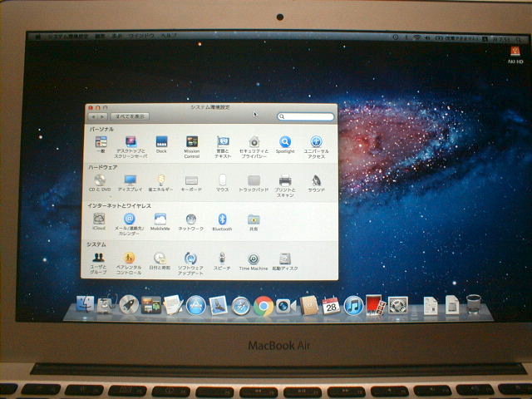Image resolution: width=532 pixels, height=399 pixels.
Task: Open the Trackpad (トラックパッド) pane
Action: click(x=254, y=183)
